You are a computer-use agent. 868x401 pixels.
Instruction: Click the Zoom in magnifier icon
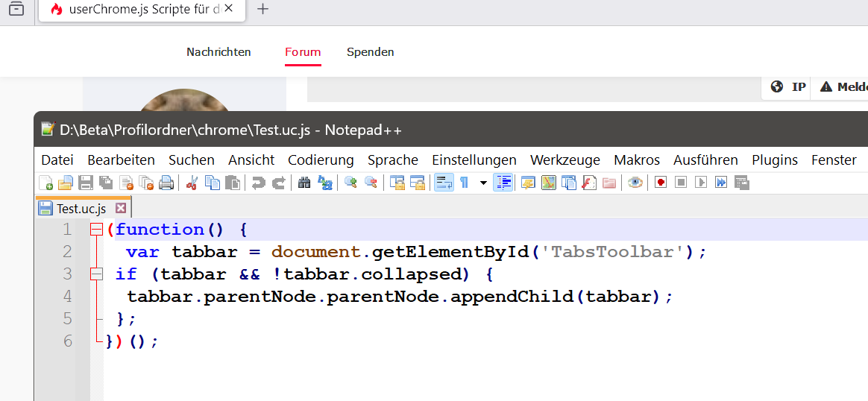pos(350,183)
